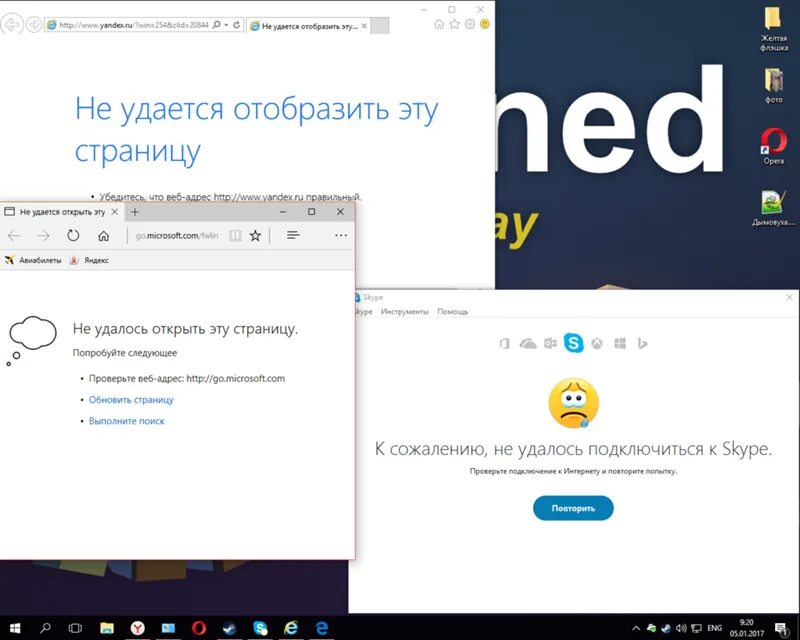Click search magnifier in Internet Explorer address bar
This screenshot has height=640, width=800.
tap(216, 24)
